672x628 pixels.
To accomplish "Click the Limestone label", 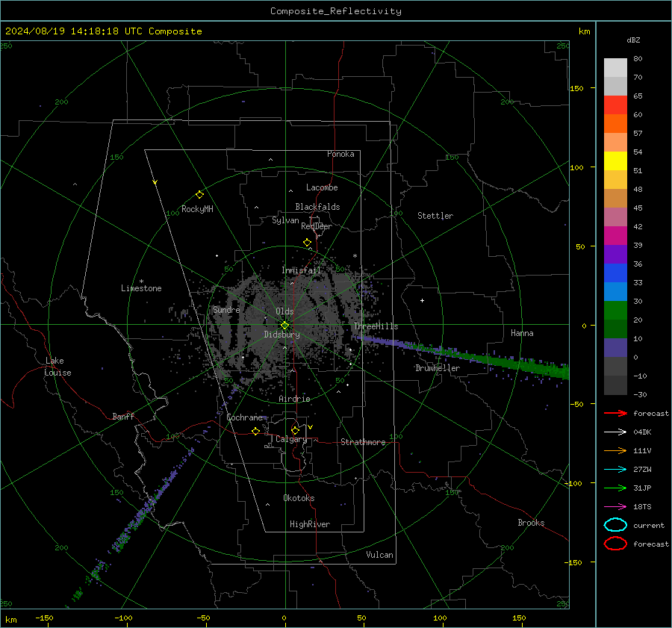I will 141,288.
